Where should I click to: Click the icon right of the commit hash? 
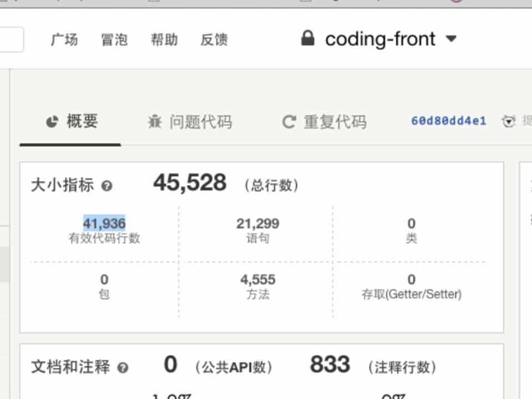coord(509,121)
